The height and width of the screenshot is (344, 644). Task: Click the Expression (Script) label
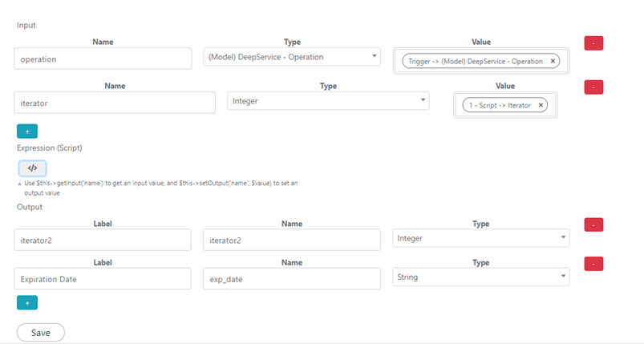pyautogui.click(x=49, y=148)
